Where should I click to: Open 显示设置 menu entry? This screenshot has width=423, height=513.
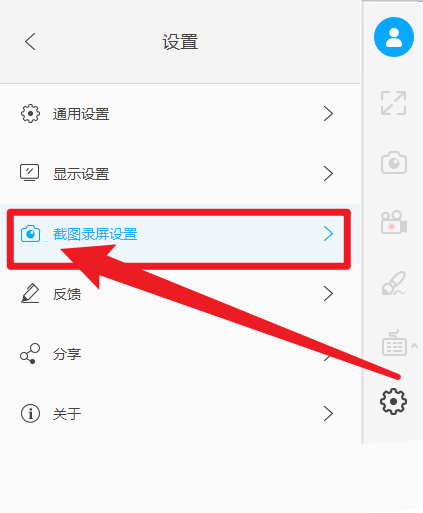(180, 174)
